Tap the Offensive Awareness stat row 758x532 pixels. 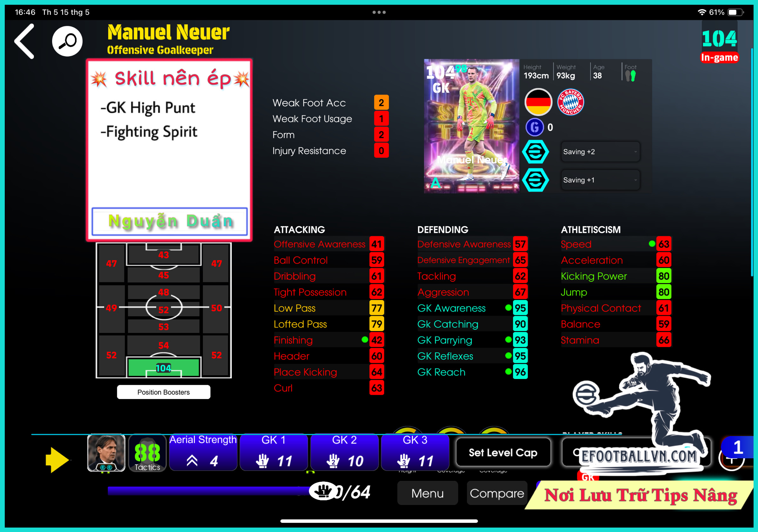329,244
